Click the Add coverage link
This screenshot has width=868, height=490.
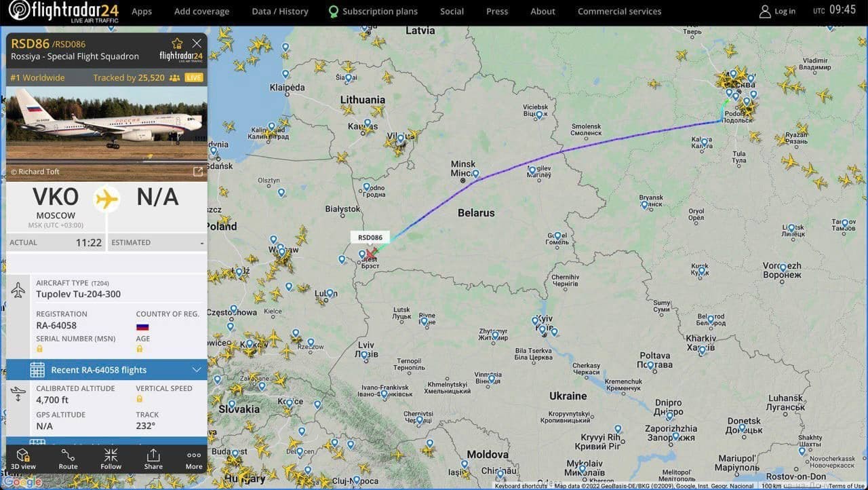click(201, 12)
